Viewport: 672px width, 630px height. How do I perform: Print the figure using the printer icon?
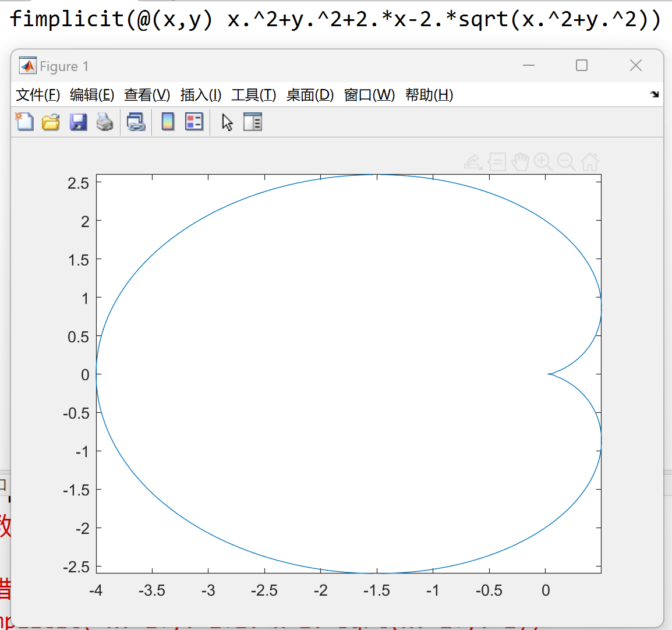(105, 122)
